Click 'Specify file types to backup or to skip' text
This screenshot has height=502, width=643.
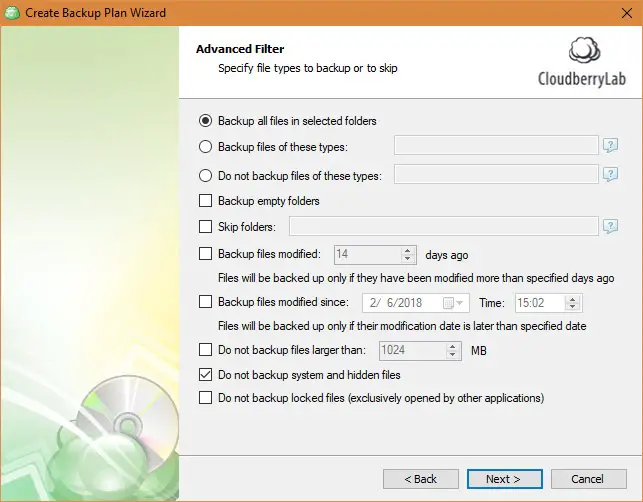point(308,68)
